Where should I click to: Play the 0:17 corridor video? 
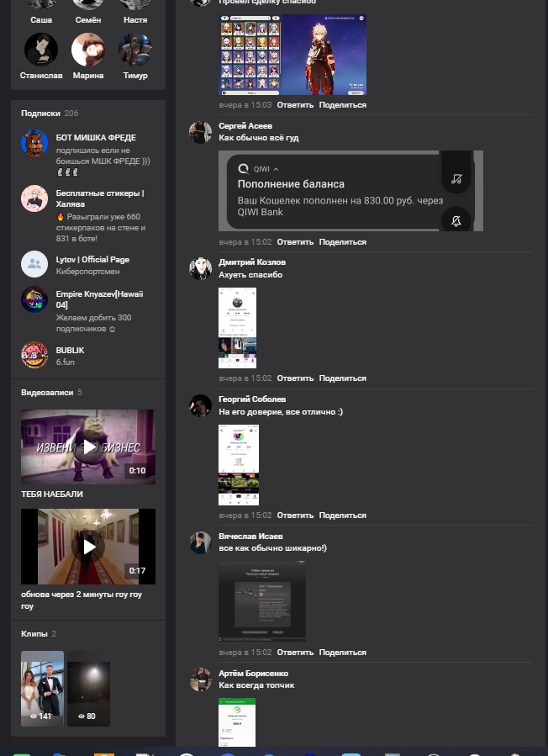88,547
